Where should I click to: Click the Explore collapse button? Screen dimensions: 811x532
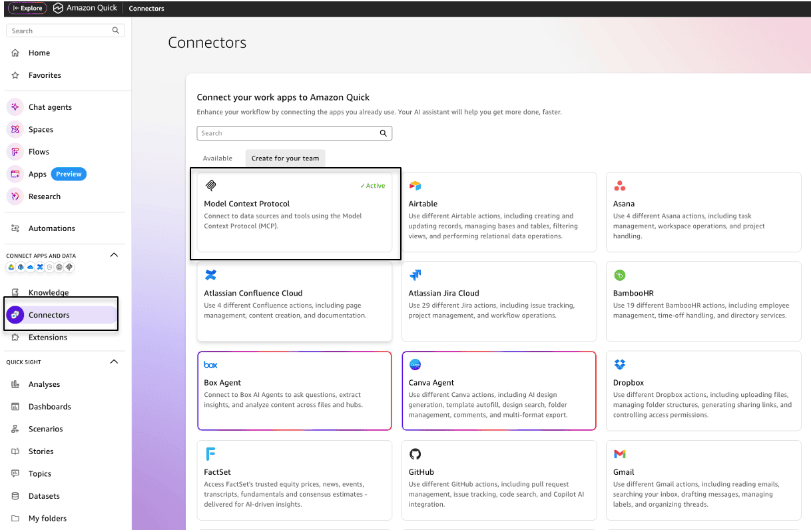pyautogui.click(x=27, y=9)
